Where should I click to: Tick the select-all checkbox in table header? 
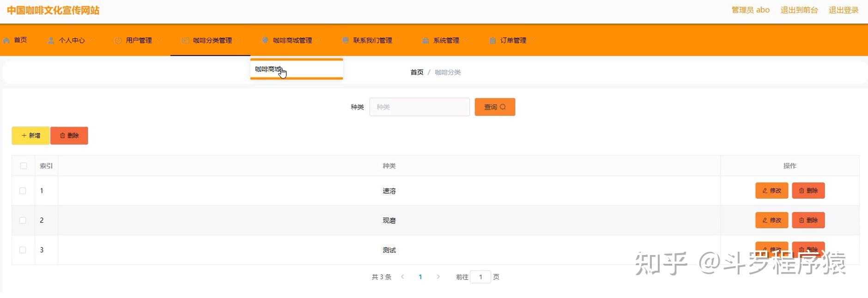[24, 166]
